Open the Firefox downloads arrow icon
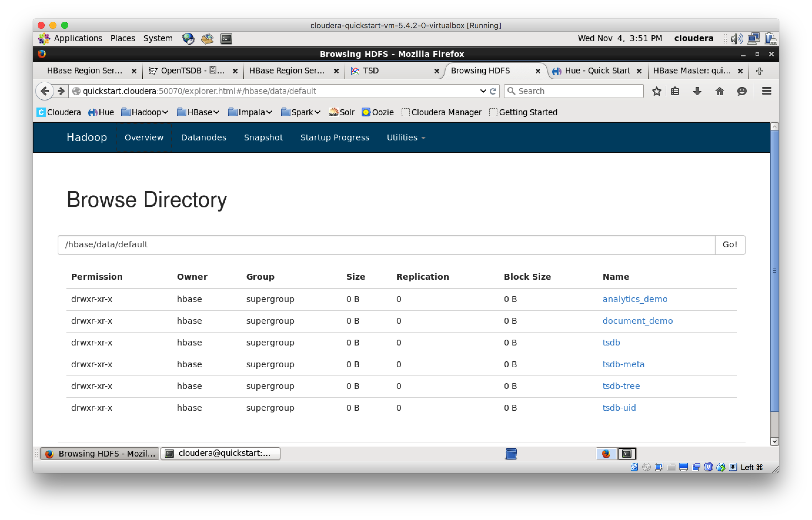Image resolution: width=812 pixels, height=520 pixels. pos(697,91)
